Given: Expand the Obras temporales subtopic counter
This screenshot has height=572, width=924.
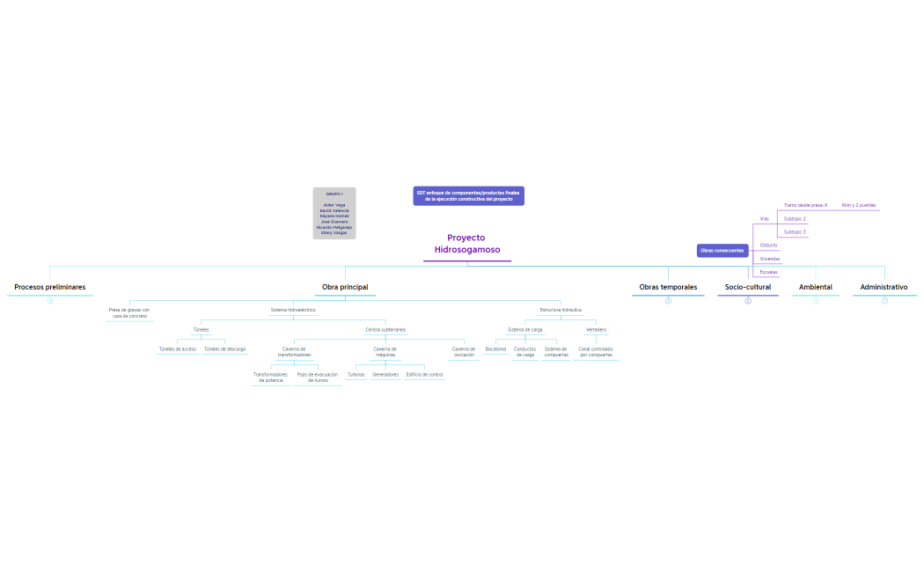Looking at the screenshot, I should point(668,301).
